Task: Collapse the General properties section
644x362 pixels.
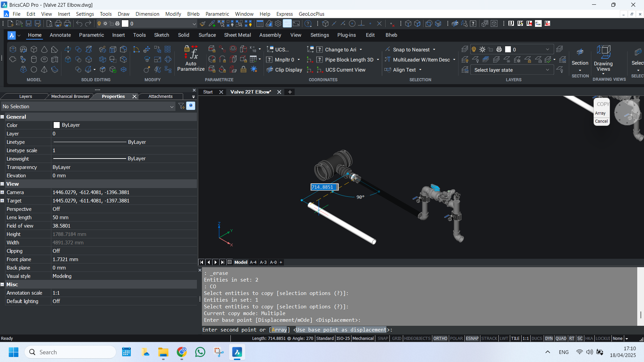Action: point(2,117)
